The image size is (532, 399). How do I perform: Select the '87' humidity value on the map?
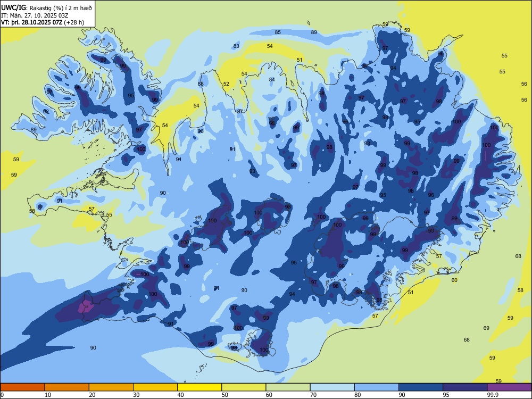240,111
